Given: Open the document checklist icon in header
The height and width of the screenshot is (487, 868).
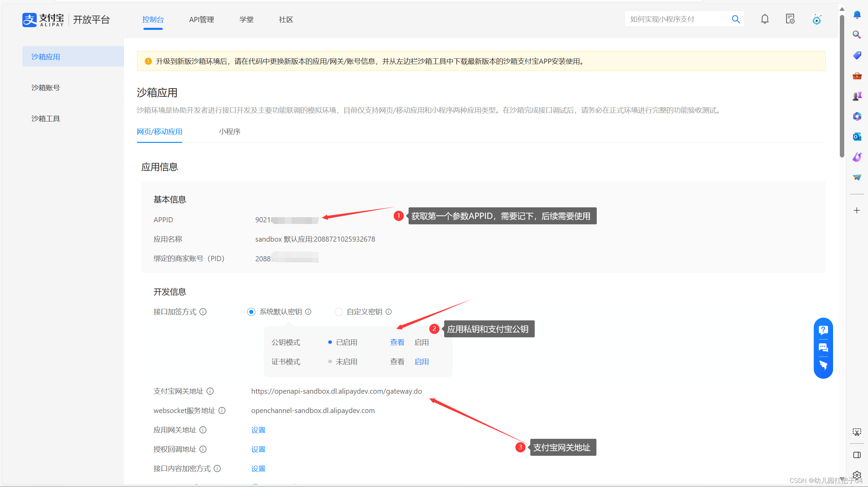Looking at the screenshot, I should coord(790,19).
